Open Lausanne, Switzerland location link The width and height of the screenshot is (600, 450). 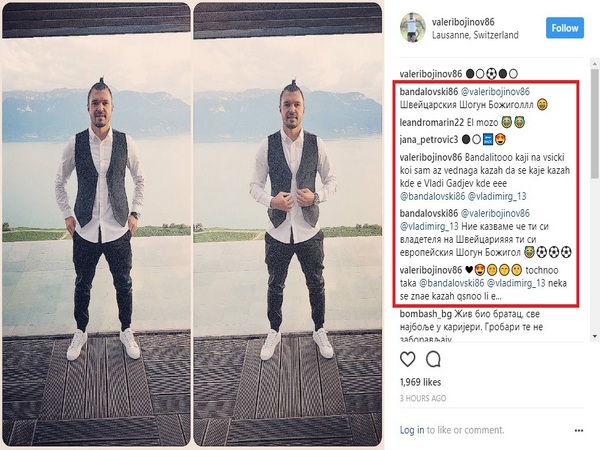coord(475,35)
